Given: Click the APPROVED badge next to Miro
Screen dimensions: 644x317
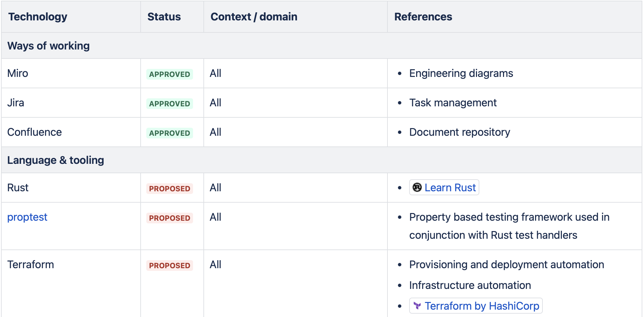Looking at the screenshot, I should (169, 74).
